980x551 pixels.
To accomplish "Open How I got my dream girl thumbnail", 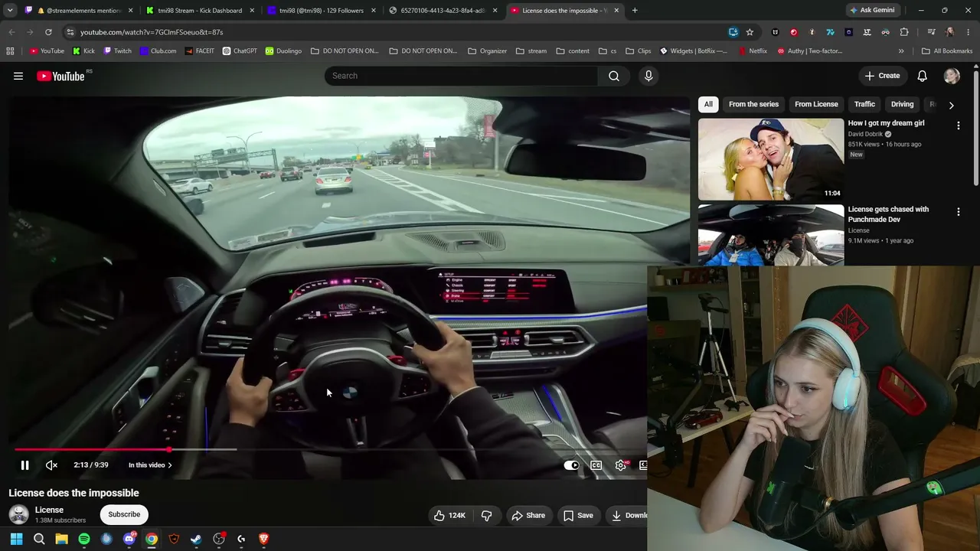I will click(771, 159).
